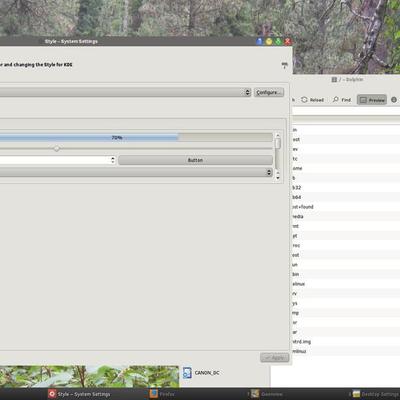
Task: Click the greyed Apply button
Action: click(275, 358)
